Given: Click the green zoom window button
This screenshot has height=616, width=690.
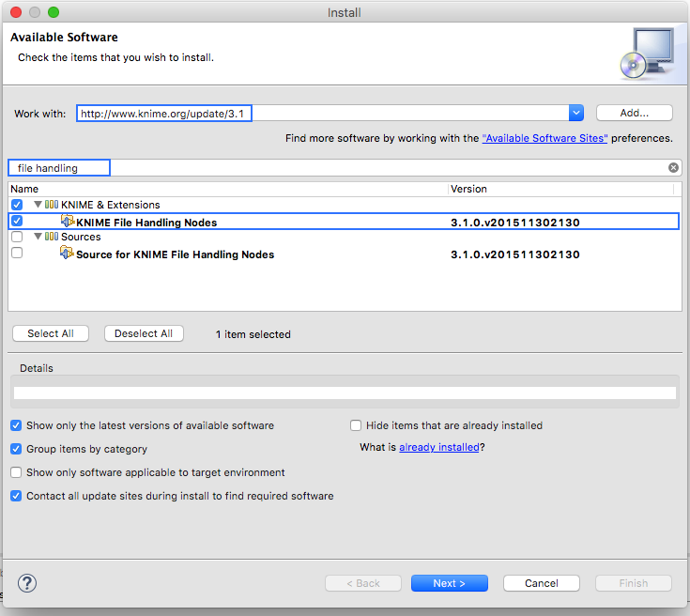Looking at the screenshot, I should click(54, 12).
